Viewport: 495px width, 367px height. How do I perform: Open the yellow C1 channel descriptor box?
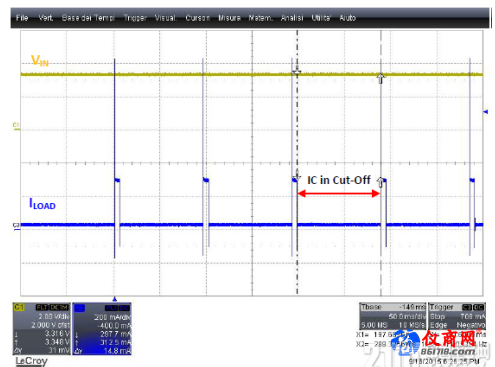pos(42,329)
